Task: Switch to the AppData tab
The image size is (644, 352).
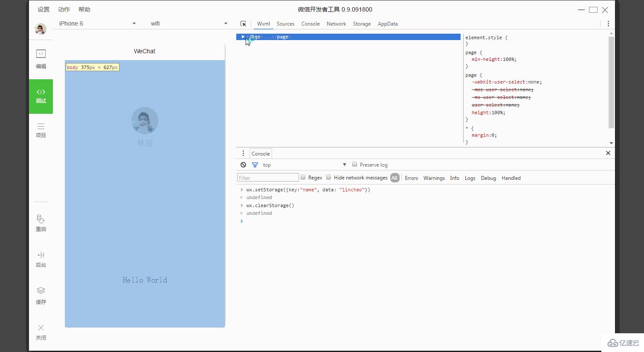Action: [x=388, y=24]
